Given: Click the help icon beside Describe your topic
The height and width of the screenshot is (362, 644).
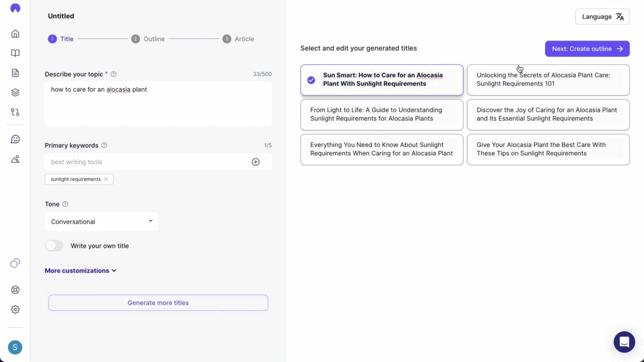Looking at the screenshot, I should (113, 74).
